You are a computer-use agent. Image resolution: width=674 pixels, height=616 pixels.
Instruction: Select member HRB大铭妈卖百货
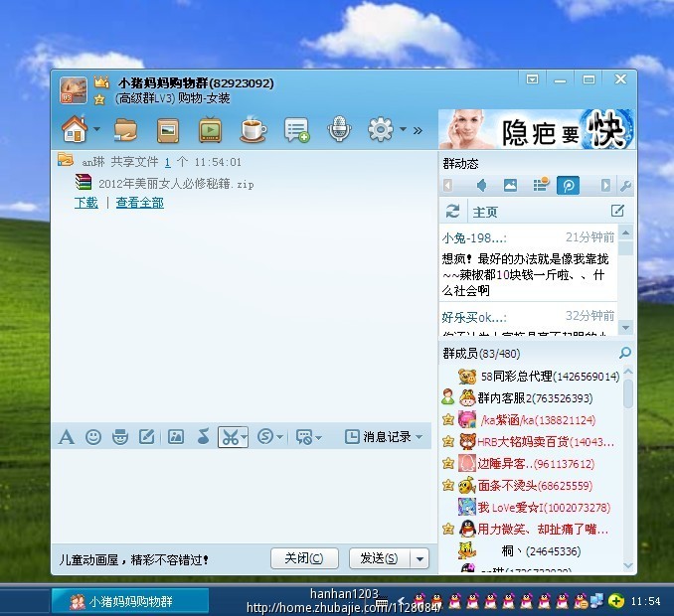click(531, 442)
